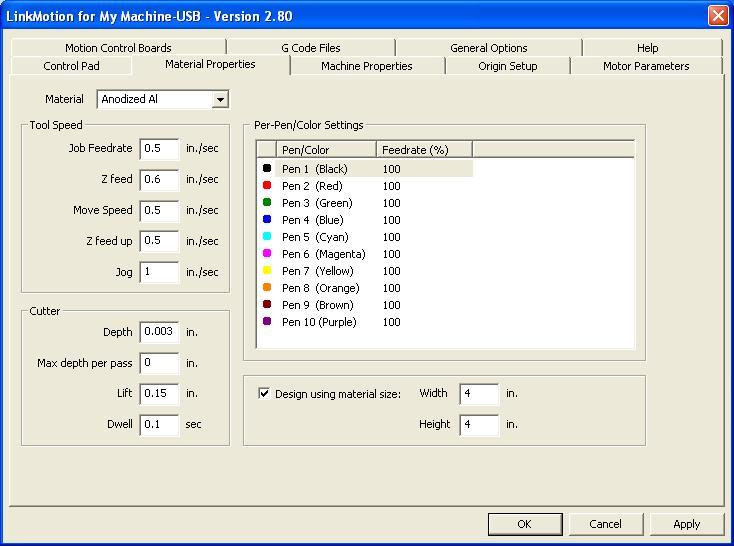Viewport: 734px width, 546px height.
Task: Click the green Pen 3 color swatch
Action: click(267, 202)
